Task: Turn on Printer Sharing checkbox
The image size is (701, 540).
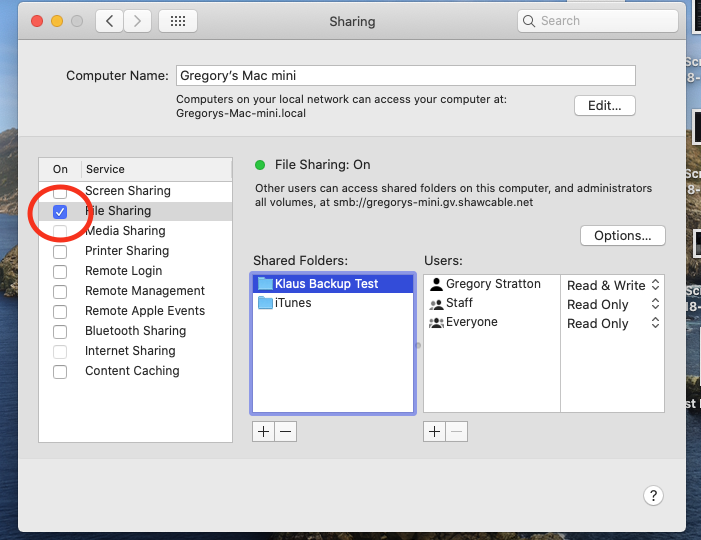Action: (61, 251)
